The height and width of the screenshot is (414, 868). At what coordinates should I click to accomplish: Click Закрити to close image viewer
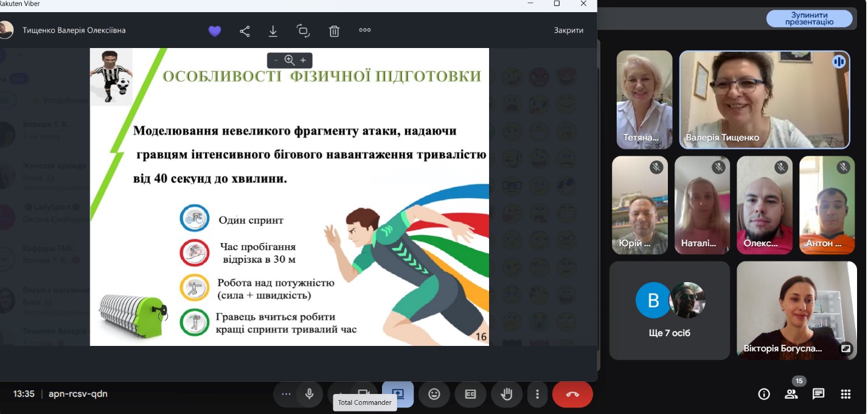coord(568,30)
